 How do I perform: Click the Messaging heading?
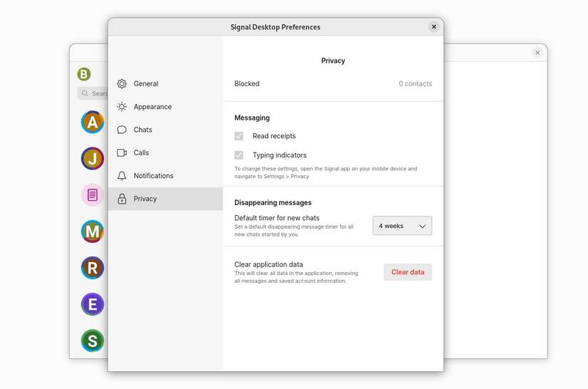[x=252, y=118]
